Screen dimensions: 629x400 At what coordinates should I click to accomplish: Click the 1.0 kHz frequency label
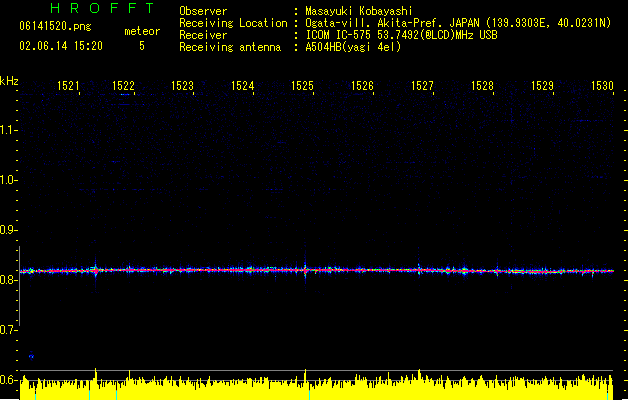tap(8, 180)
